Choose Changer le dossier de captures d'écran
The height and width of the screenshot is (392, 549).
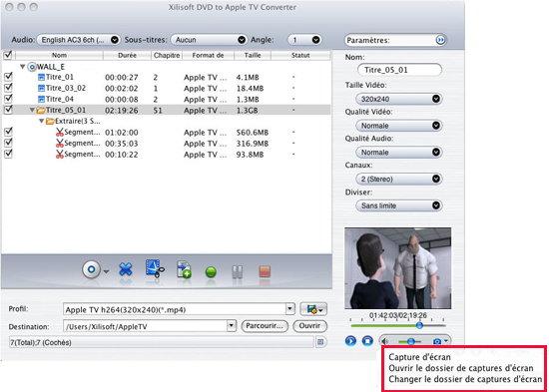(465, 379)
